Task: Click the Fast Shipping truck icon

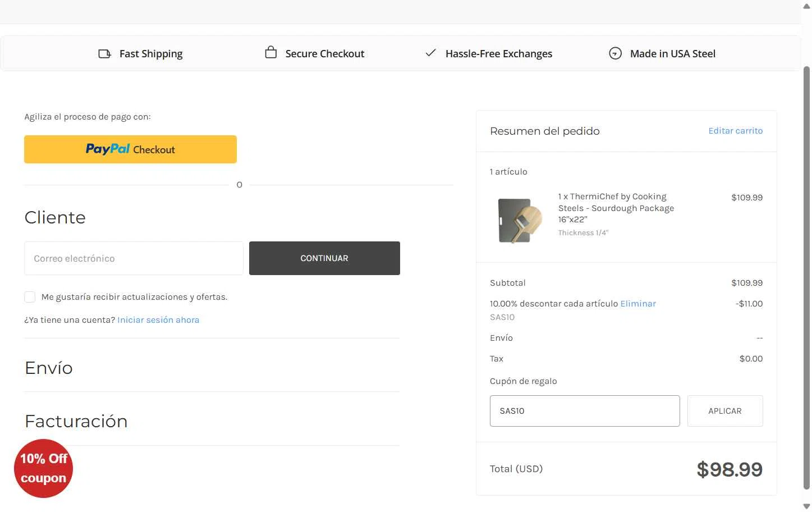Action: point(104,54)
